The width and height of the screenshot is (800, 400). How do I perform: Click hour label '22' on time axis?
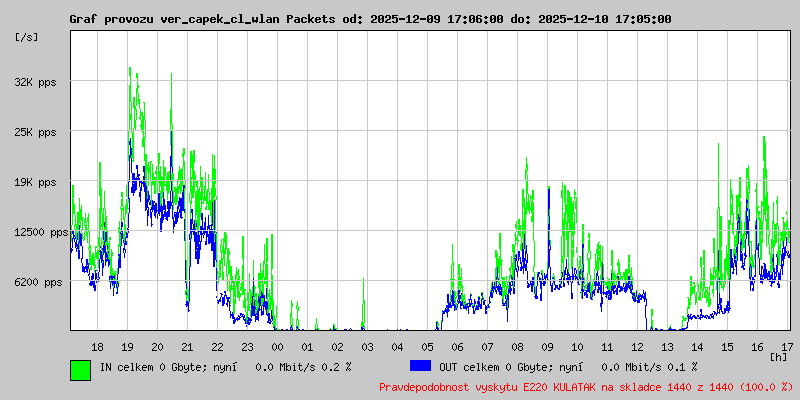(x=217, y=348)
